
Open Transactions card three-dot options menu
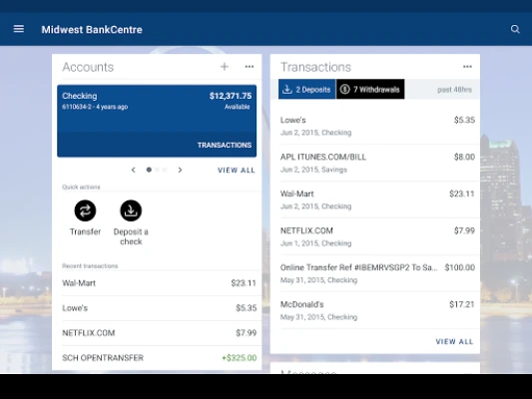pos(467,67)
